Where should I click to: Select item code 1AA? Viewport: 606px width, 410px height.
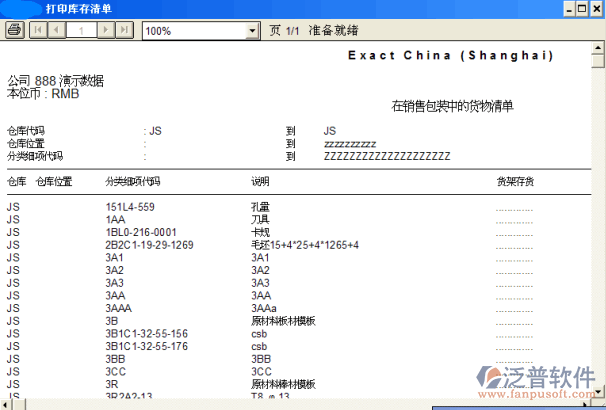115,220
